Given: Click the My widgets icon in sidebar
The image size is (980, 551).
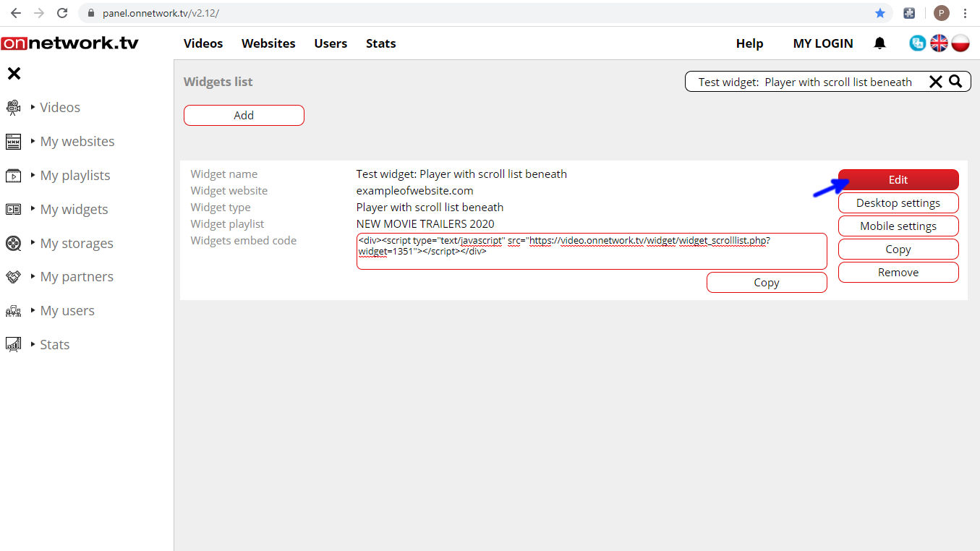Looking at the screenshot, I should coord(13,210).
